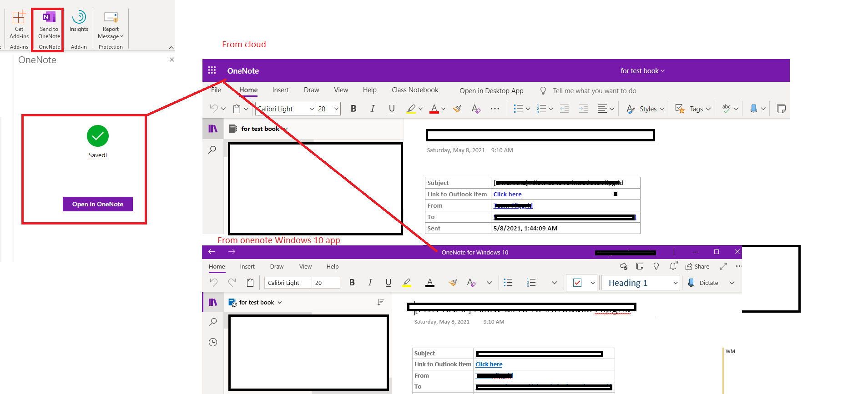This screenshot has width=868, height=394.
Task: Apply yellow highlight color in OneNote web
Action: point(411,109)
